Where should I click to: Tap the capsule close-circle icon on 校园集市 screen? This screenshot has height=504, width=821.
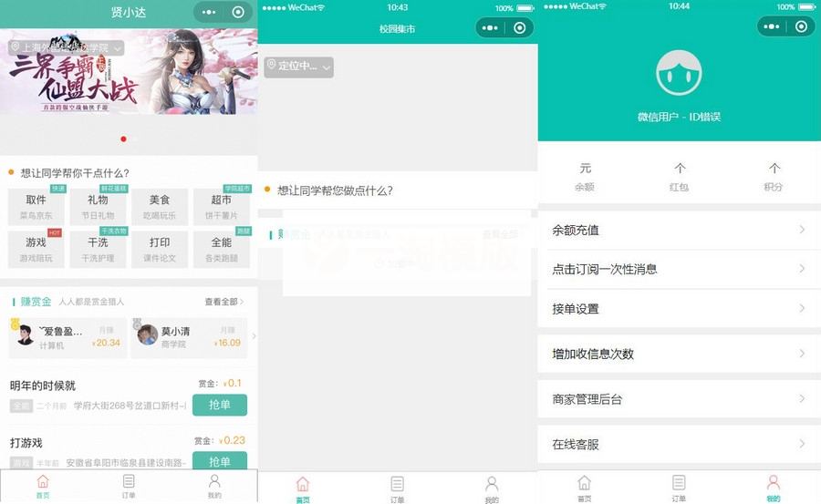(519, 28)
